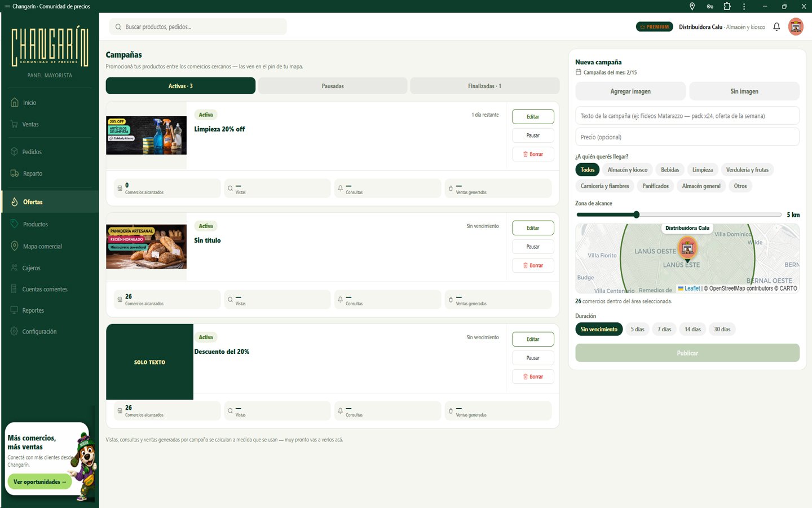
Task: Click the location pin icon in the title bar
Action: pyautogui.click(x=692, y=6)
